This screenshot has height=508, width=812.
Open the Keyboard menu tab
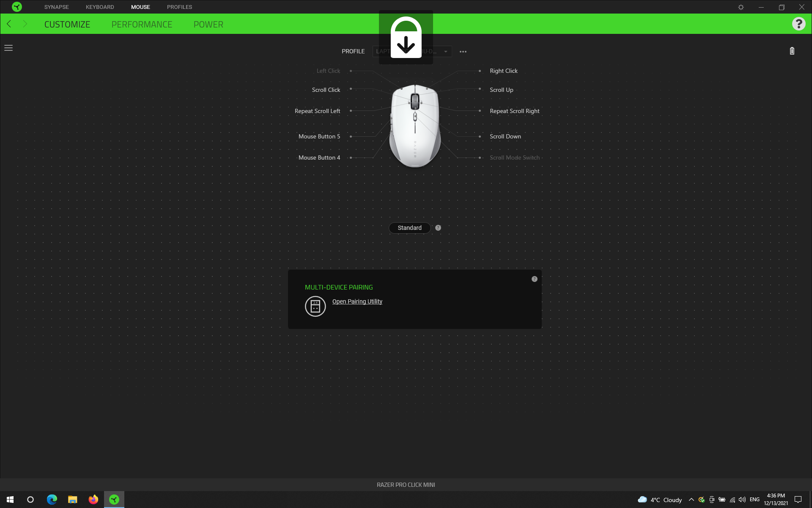100,7
